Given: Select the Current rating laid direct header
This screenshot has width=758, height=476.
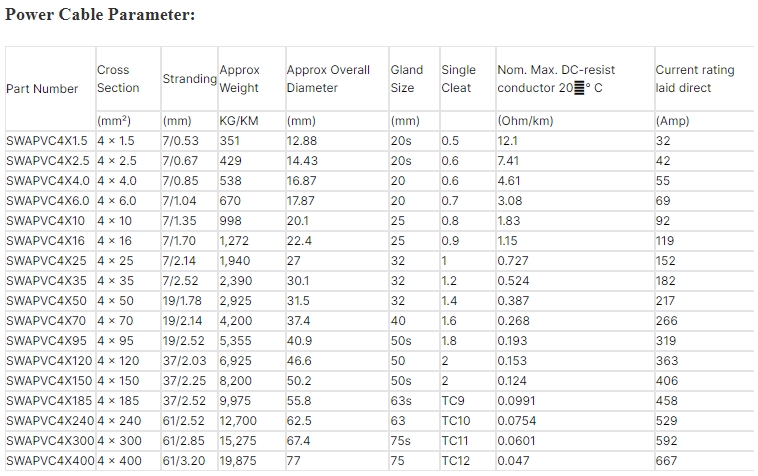Looking at the screenshot, I should point(695,79).
